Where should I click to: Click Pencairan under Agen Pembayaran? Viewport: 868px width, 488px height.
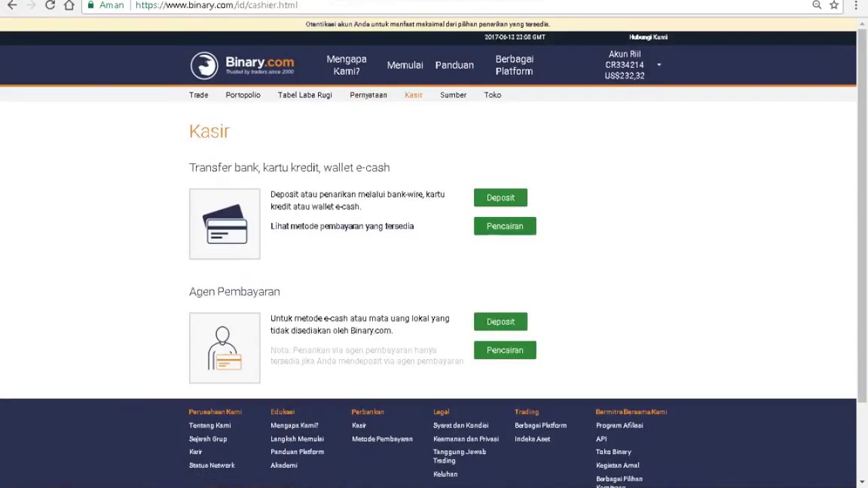coord(505,350)
